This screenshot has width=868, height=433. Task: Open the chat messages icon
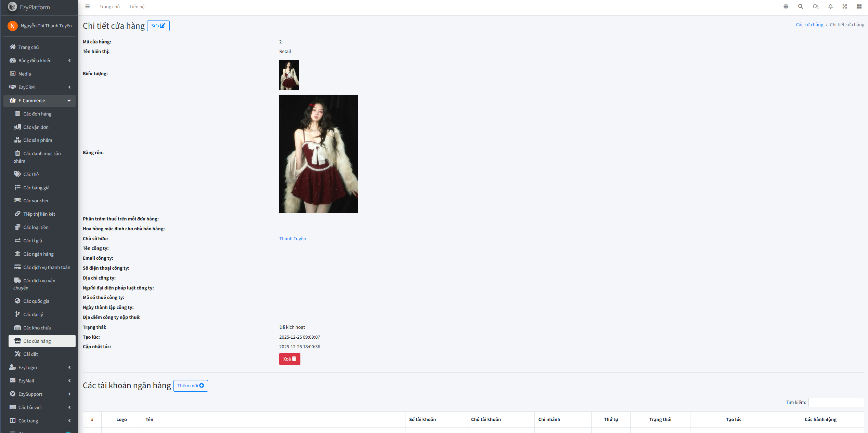(816, 6)
